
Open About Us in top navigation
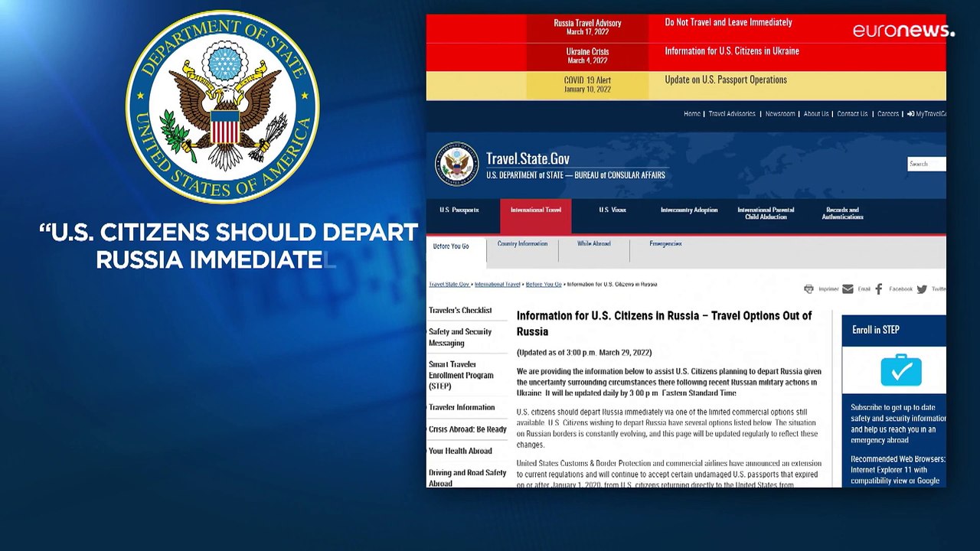[816, 114]
